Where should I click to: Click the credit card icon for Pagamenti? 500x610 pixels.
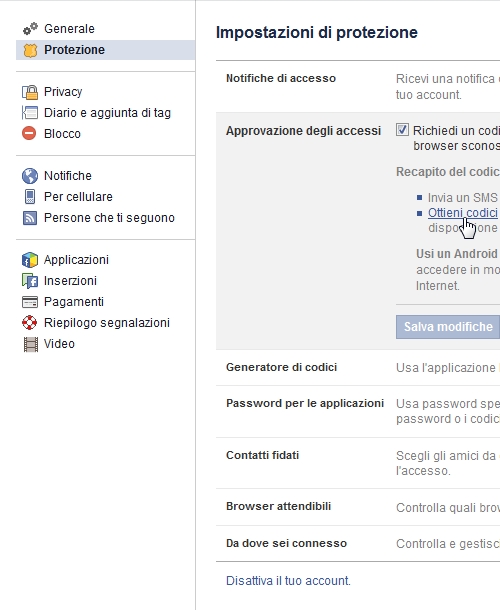pos(30,302)
